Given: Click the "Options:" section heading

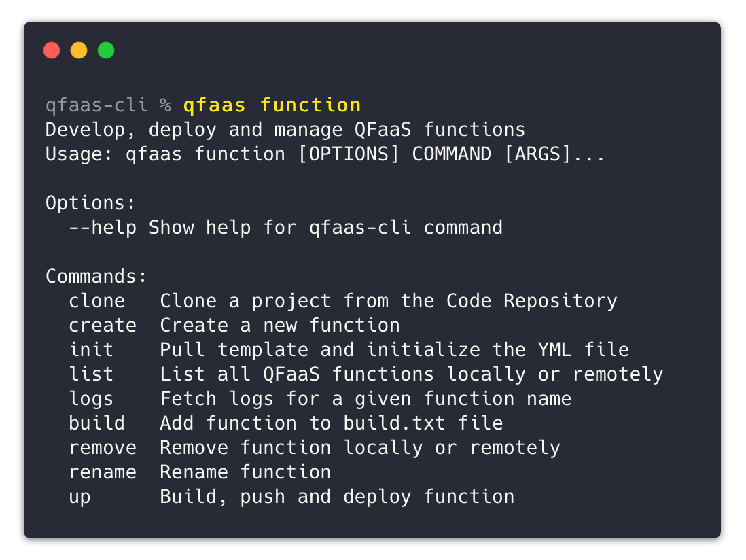Looking at the screenshot, I should click(91, 203).
